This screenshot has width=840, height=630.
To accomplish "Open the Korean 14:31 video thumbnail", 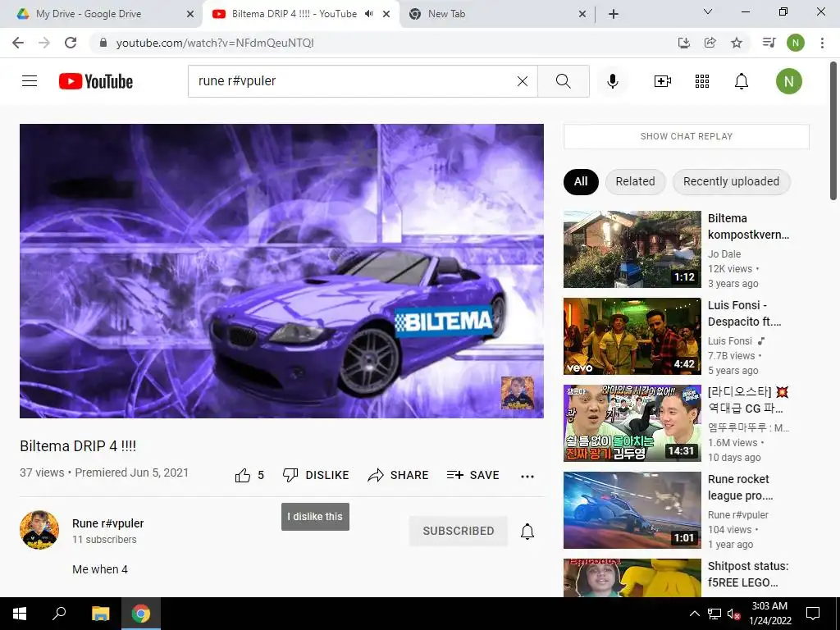I will click(632, 423).
